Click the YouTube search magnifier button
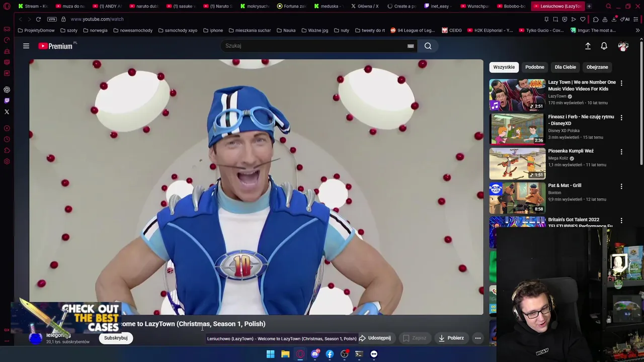Image resolution: width=644 pixels, height=362 pixels. 428,46
